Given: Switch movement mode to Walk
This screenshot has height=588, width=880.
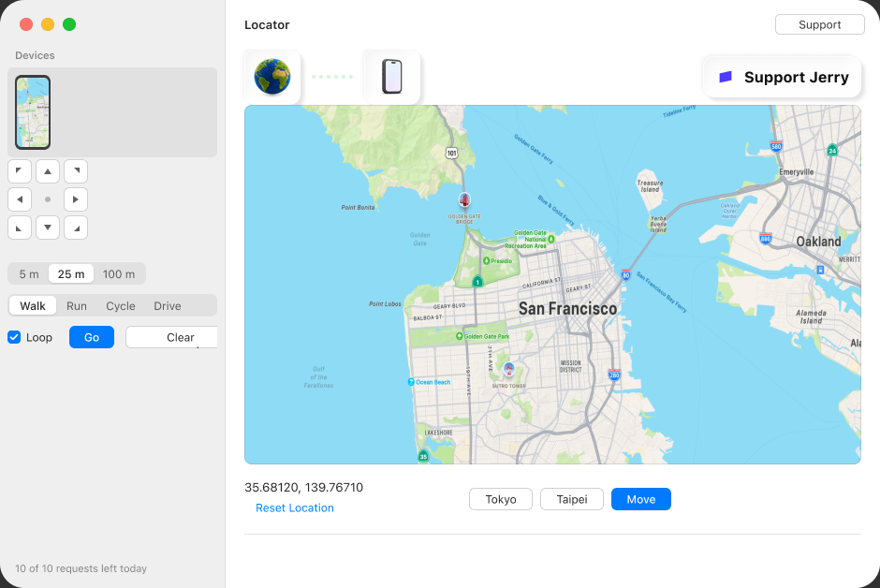Looking at the screenshot, I should click(x=33, y=306).
